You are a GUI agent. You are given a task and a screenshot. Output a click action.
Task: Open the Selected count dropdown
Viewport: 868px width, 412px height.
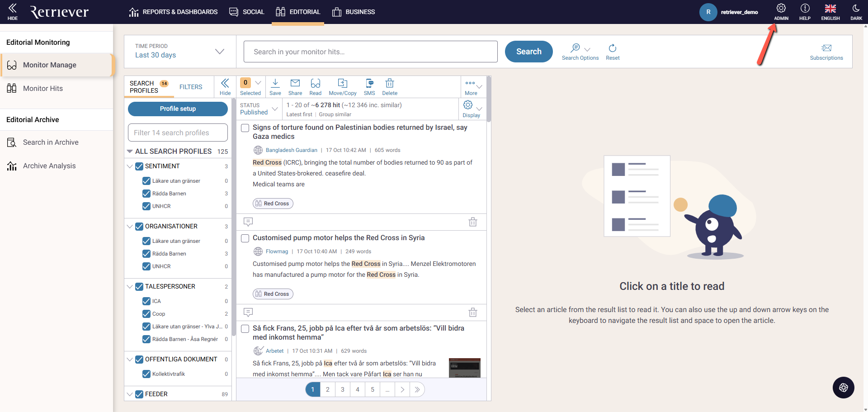pyautogui.click(x=251, y=87)
